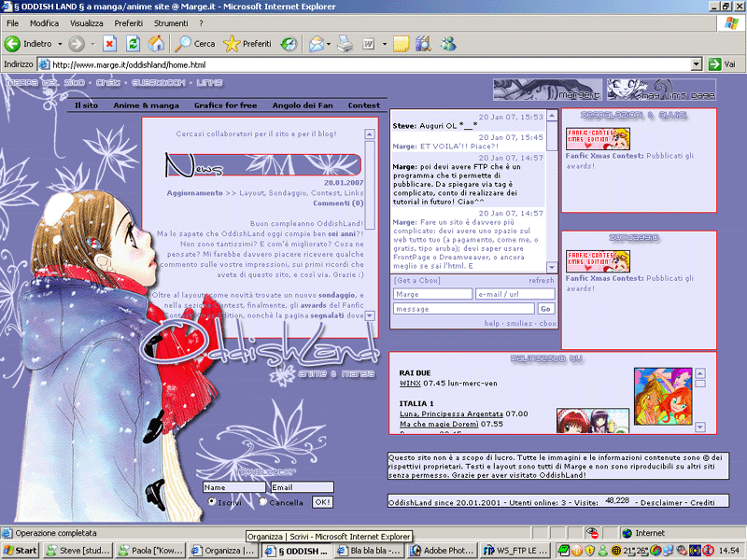
Task: Open the Modifica menu
Action: tap(44, 22)
